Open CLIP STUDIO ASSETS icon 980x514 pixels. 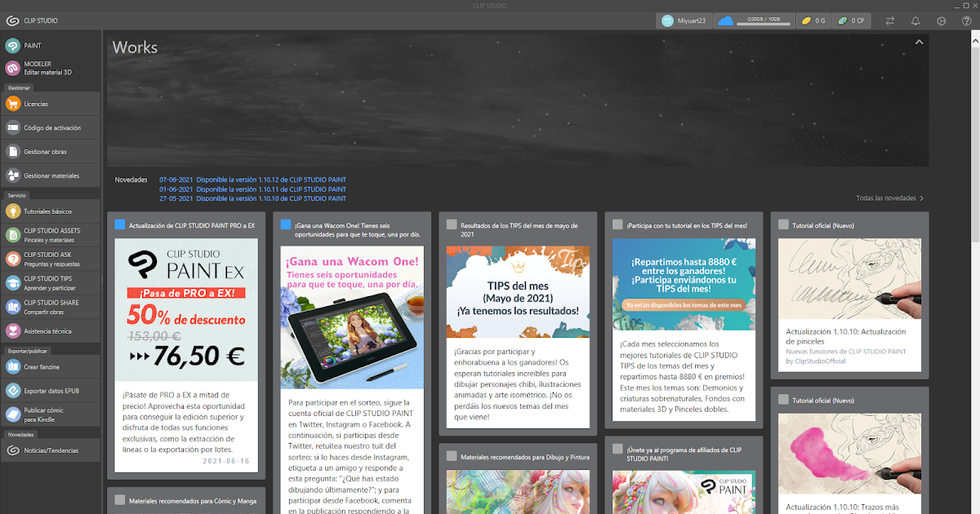[x=12, y=235]
